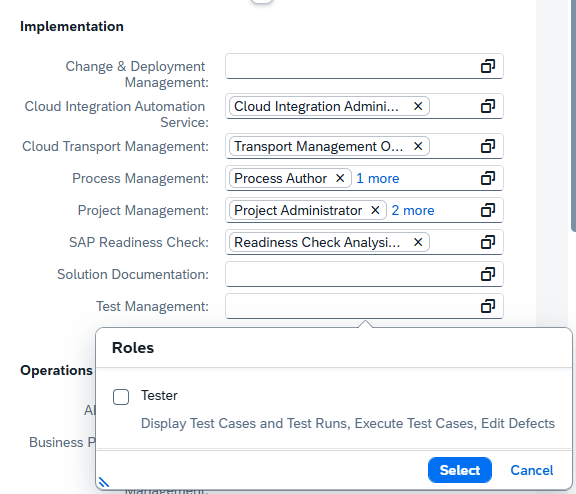Click the Tester role name

[x=159, y=396]
